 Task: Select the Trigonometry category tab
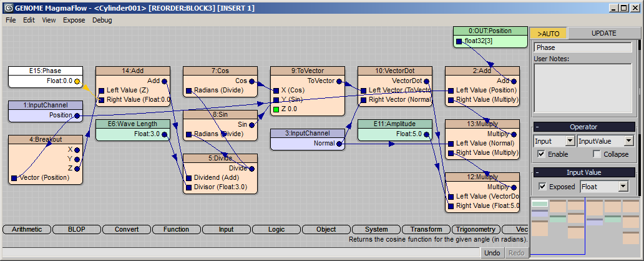pyautogui.click(x=476, y=229)
